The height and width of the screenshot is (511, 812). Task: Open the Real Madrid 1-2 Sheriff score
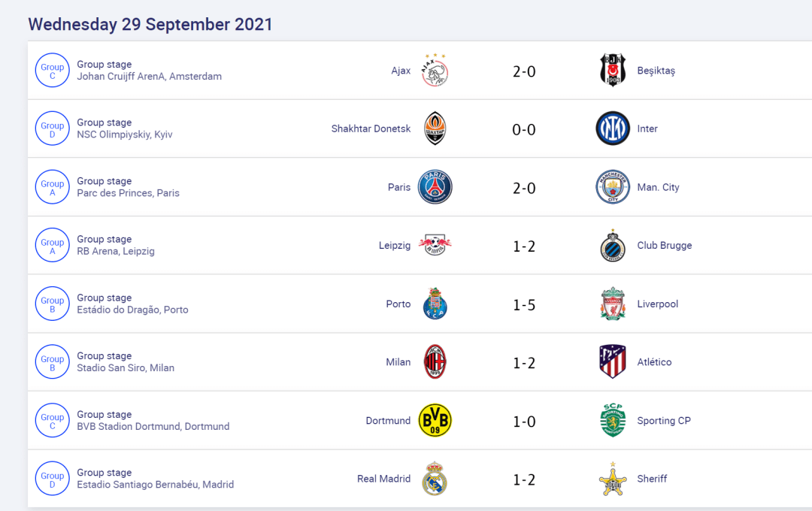524,480
